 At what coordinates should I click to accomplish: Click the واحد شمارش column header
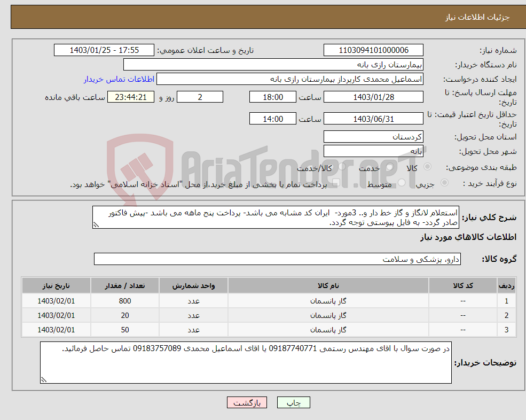[x=193, y=286]
